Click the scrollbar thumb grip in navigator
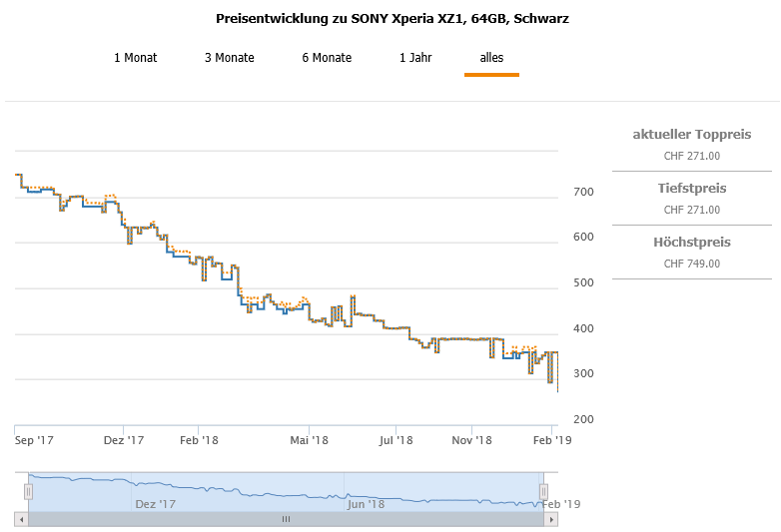This screenshot has height=532, width=781. [x=286, y=519]
